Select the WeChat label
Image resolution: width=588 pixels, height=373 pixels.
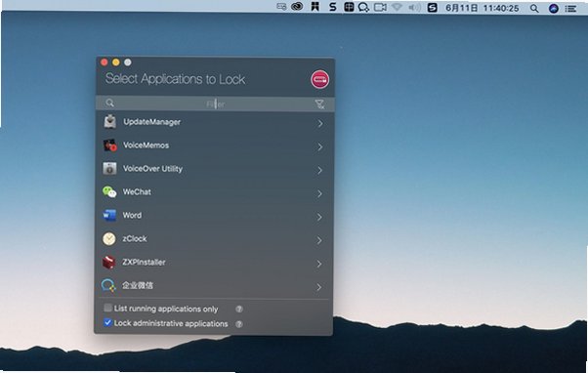(x=137, y=192)
